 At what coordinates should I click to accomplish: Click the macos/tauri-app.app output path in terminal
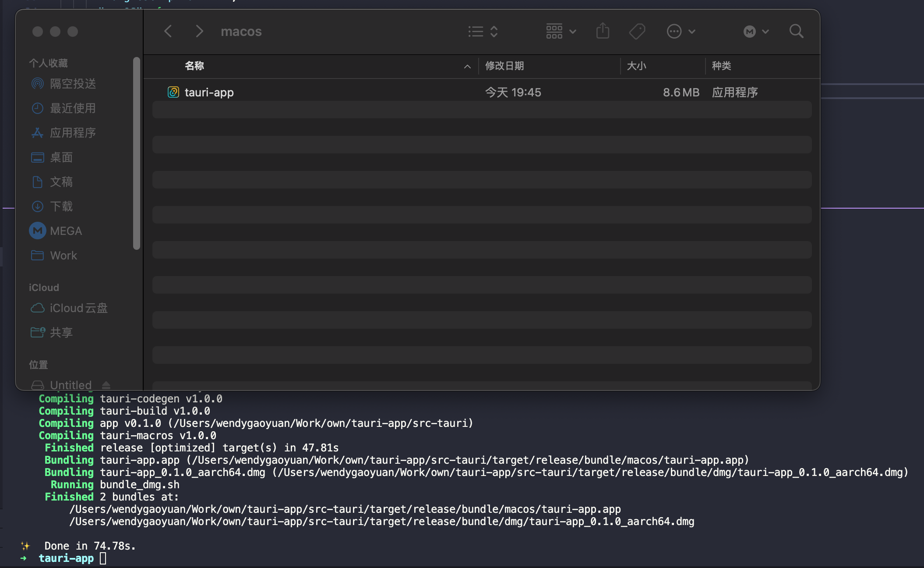(x=345, y=509)
